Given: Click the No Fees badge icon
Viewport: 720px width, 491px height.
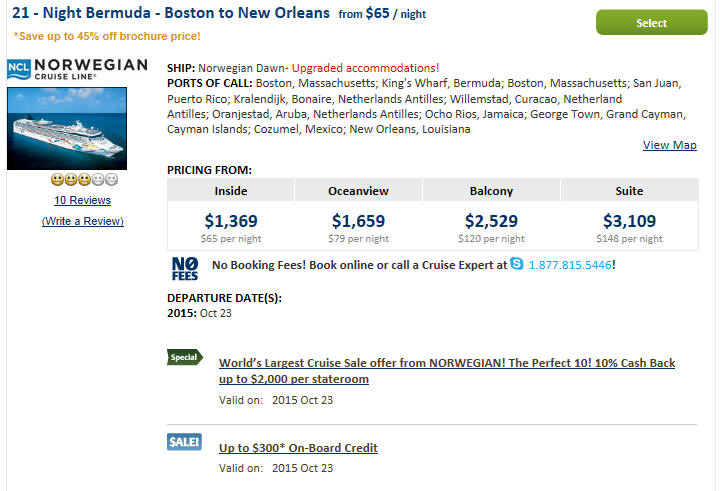Looking at the screenshot, I should (x=185, y=268).
